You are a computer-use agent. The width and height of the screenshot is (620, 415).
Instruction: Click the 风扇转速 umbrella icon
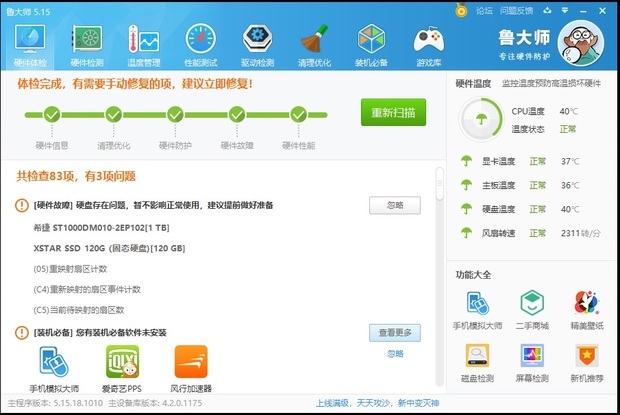pos(467,233)
